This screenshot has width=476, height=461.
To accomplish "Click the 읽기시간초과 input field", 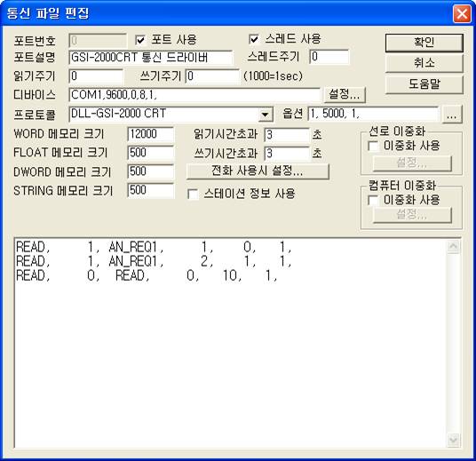I will click(287, 135).
